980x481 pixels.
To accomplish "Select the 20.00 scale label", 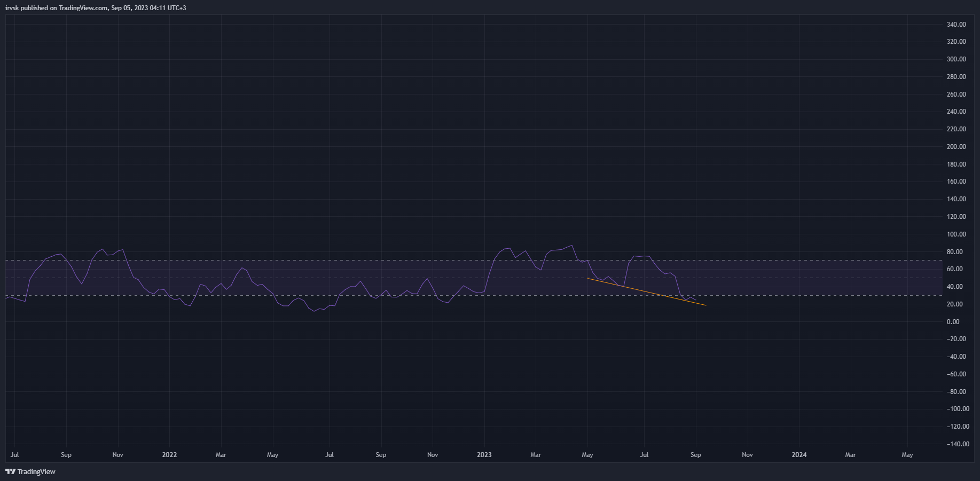I will tap(954, 304).
